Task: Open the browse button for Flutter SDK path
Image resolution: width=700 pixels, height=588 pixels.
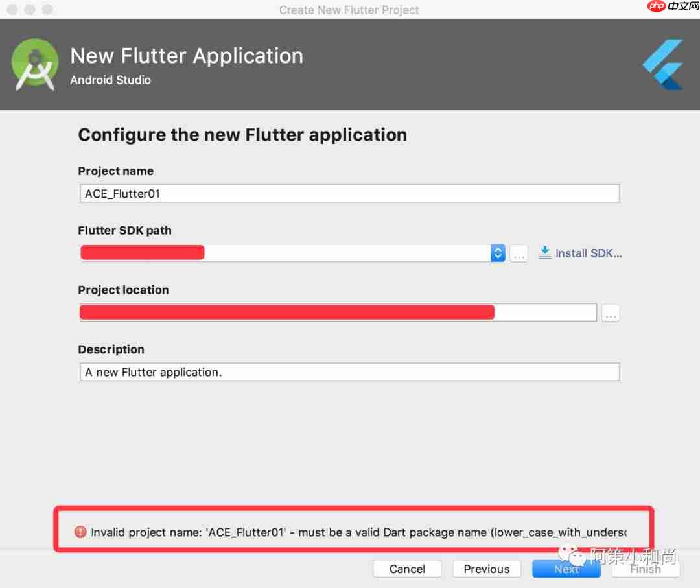Action: point(519,253)
